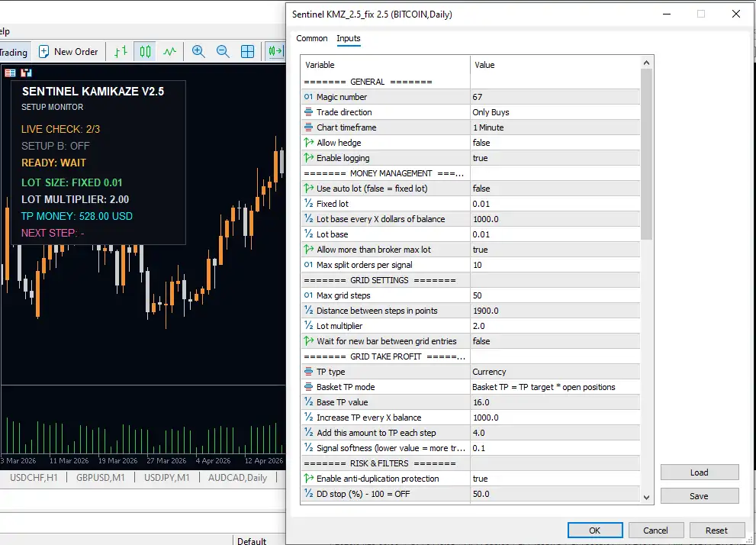Edit the Add this amount to TP value 4.0
The width and height of the screenshot is (756, 545).
555,433
